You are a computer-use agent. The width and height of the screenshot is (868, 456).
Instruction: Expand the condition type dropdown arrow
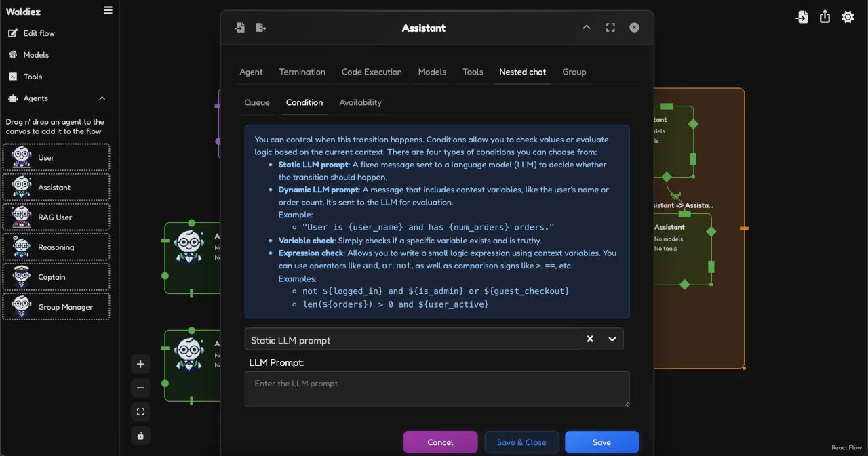point(612,339)
